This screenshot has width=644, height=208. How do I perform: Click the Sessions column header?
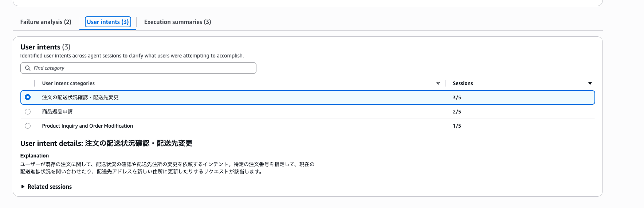point(463,83)
